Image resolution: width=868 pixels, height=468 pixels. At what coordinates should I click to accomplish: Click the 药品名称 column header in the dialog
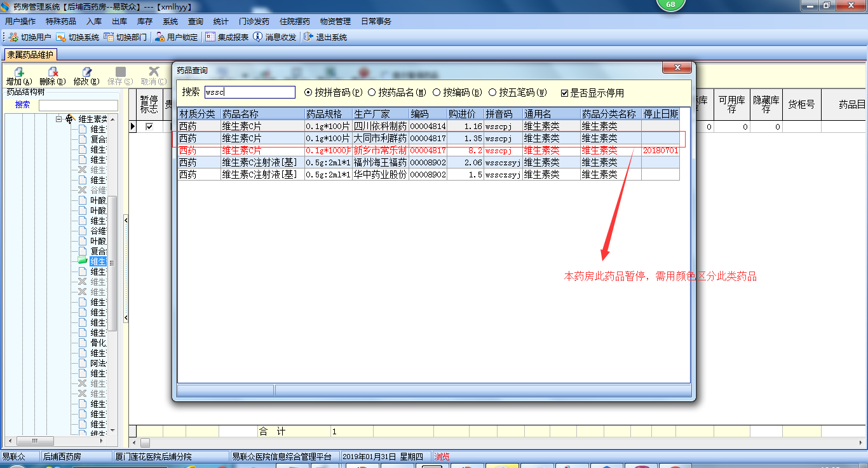click(x=262, y=114)
